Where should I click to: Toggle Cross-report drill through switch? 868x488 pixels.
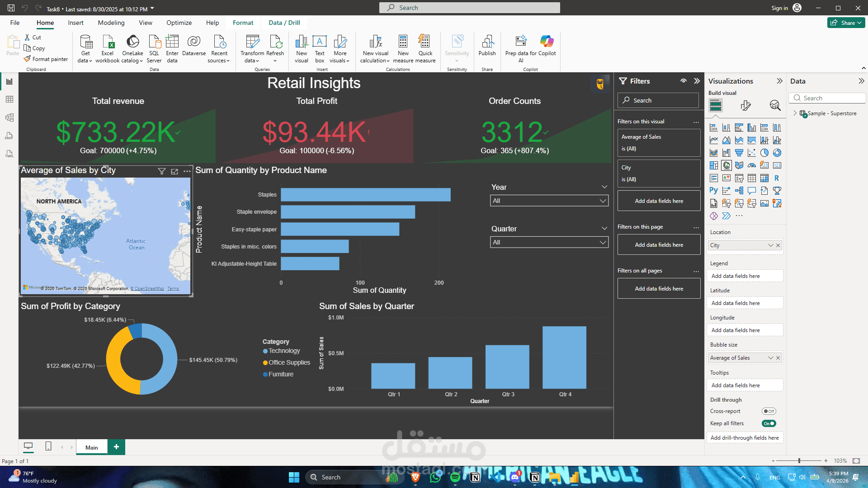pyautogui.click(x=769, y=411)
